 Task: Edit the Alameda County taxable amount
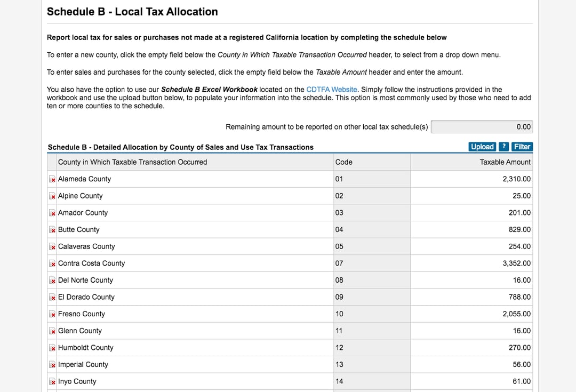click(x=471, y=179)
